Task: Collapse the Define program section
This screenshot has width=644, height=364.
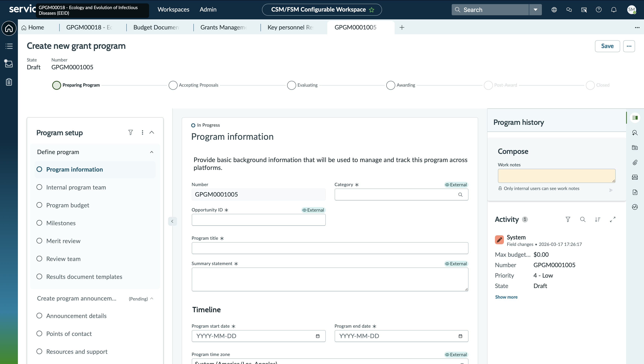Action: (151, 152)
